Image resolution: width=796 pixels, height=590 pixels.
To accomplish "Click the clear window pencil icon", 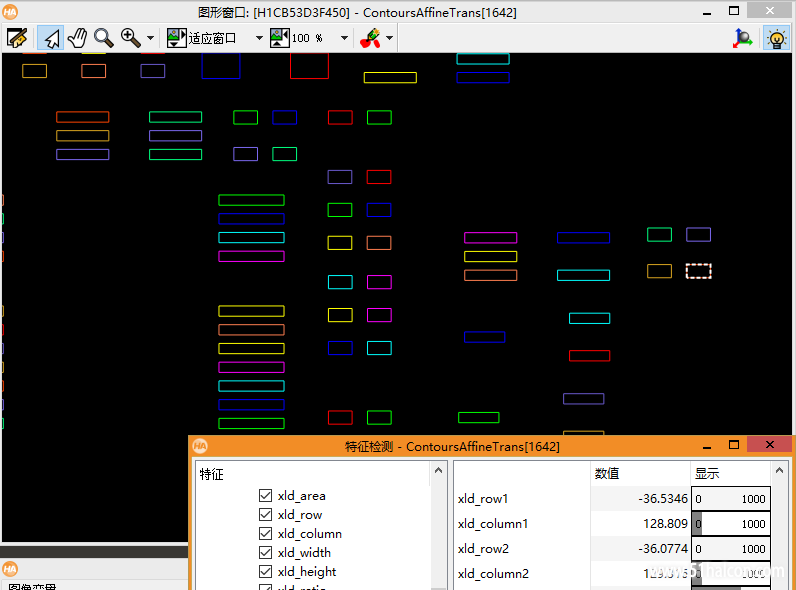I will (17, 38).
